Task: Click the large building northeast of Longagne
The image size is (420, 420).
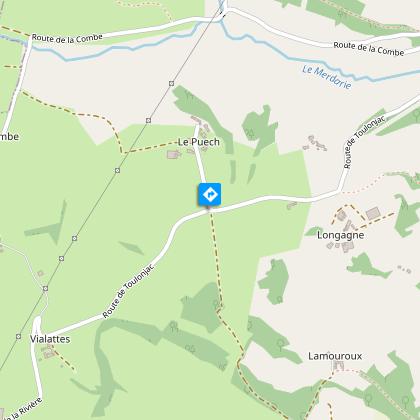Action: (373, 213)
